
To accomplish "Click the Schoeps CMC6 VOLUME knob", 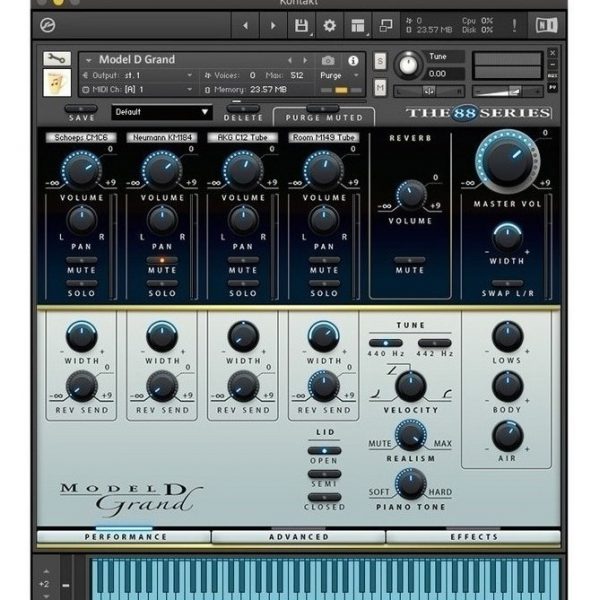I will [x=82, y=170].
